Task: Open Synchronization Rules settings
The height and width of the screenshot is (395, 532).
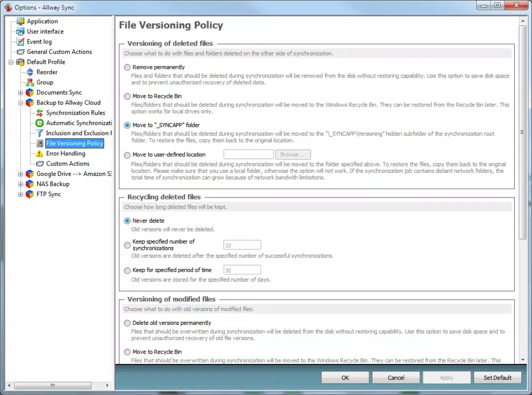Action: 76,113
